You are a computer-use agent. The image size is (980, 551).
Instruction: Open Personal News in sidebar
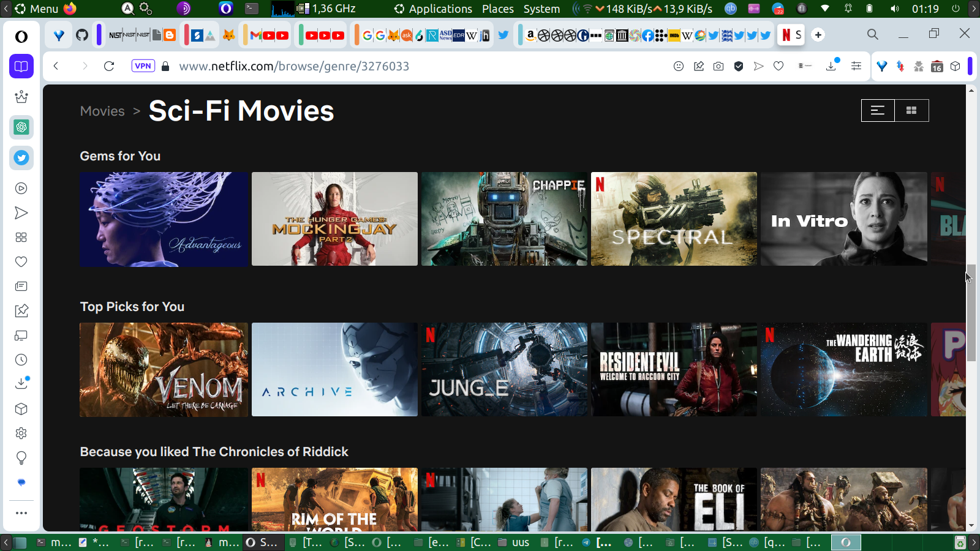tap(21, 287)
